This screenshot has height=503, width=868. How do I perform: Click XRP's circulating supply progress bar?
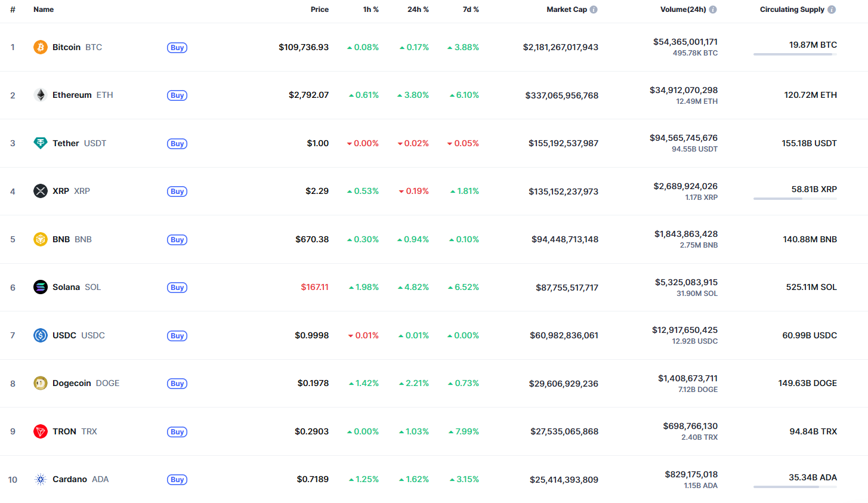click(x=795, y=199)
